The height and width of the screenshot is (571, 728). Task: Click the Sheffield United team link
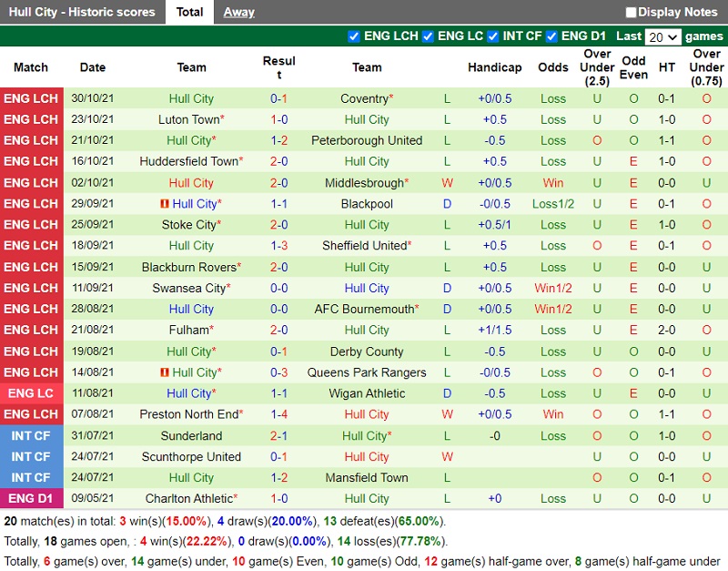tap(365, 246)
